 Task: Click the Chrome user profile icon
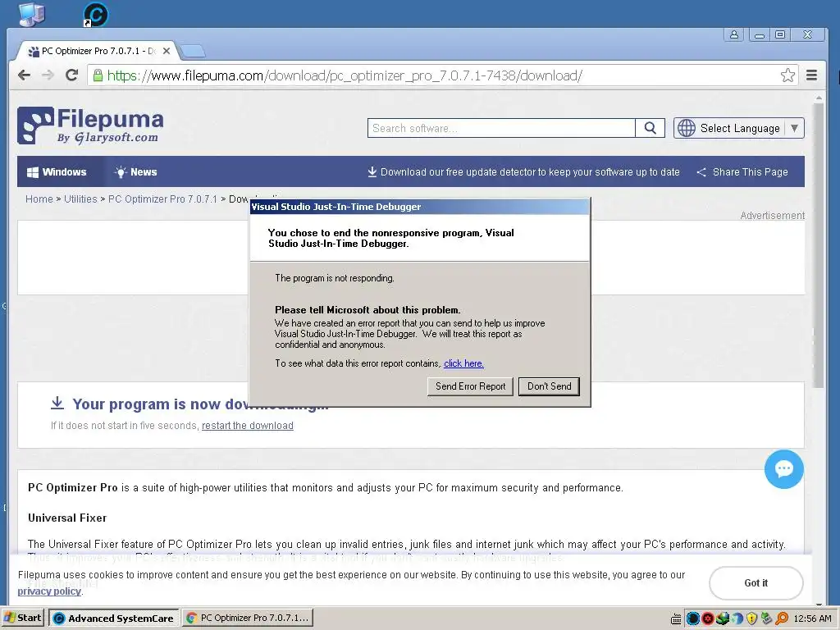coord(734,34)
